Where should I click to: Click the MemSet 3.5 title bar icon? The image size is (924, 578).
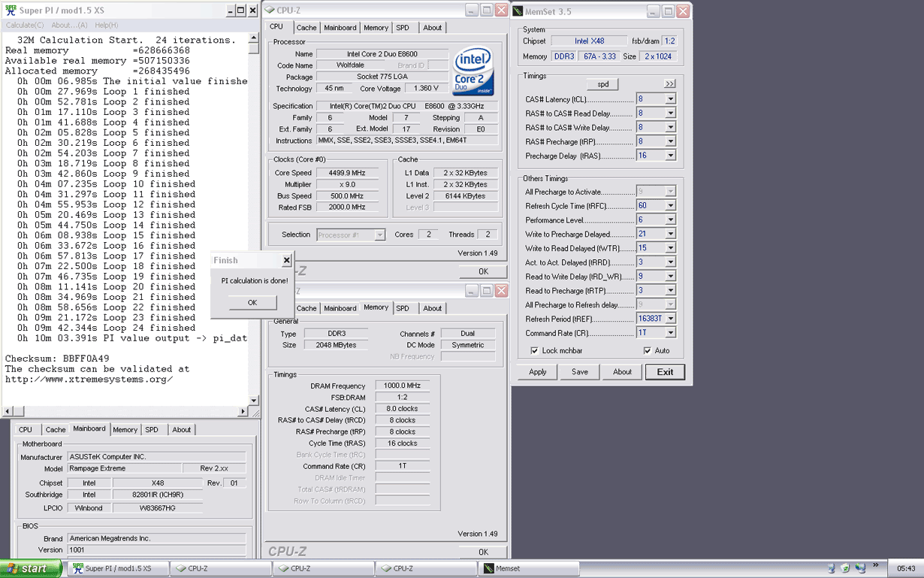[518, 11]
